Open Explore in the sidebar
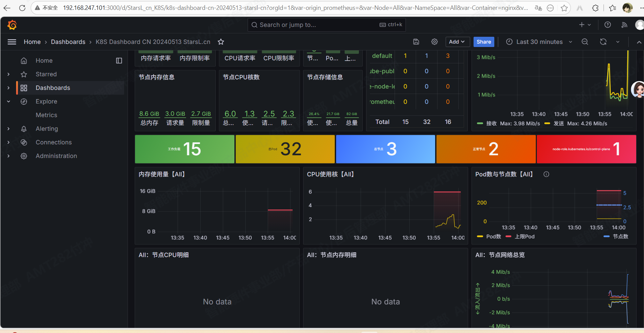The height and width of the screenshot is (333, 644). [x=46, y=101]
